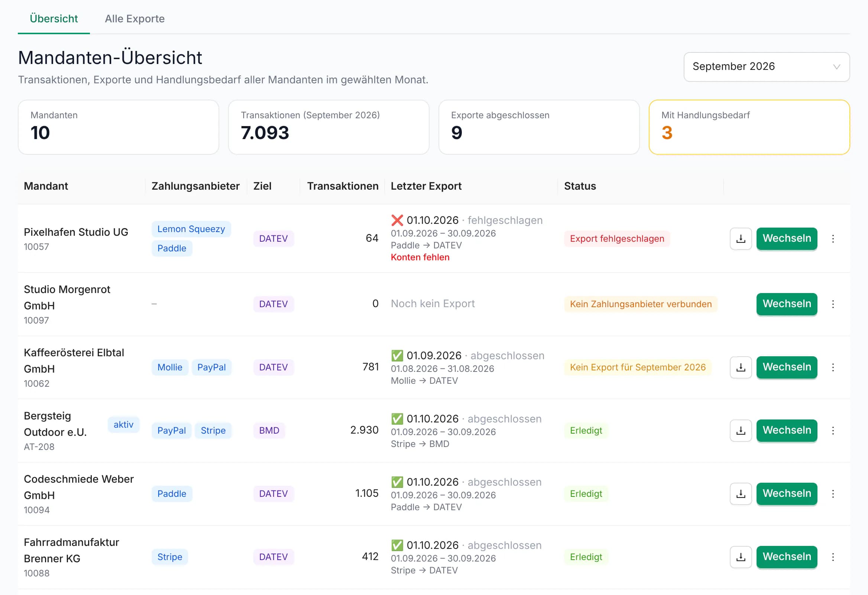Viewport: 868px width, 595px height.
Task: Open three-dot menu for Bergsteig Outdoor
Action: point(833,430)
